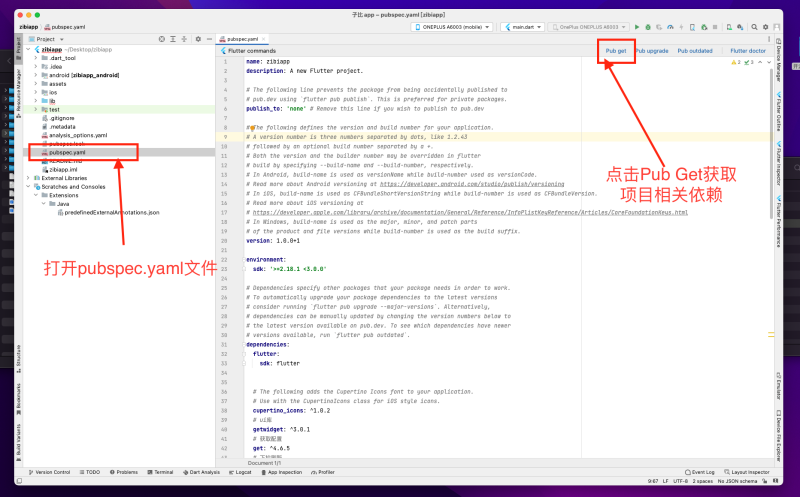Viewport: 800px width, 497px height.
Task: Stop the running app with the stop icon
Action: pyautogui.click(x=715, y=27)
